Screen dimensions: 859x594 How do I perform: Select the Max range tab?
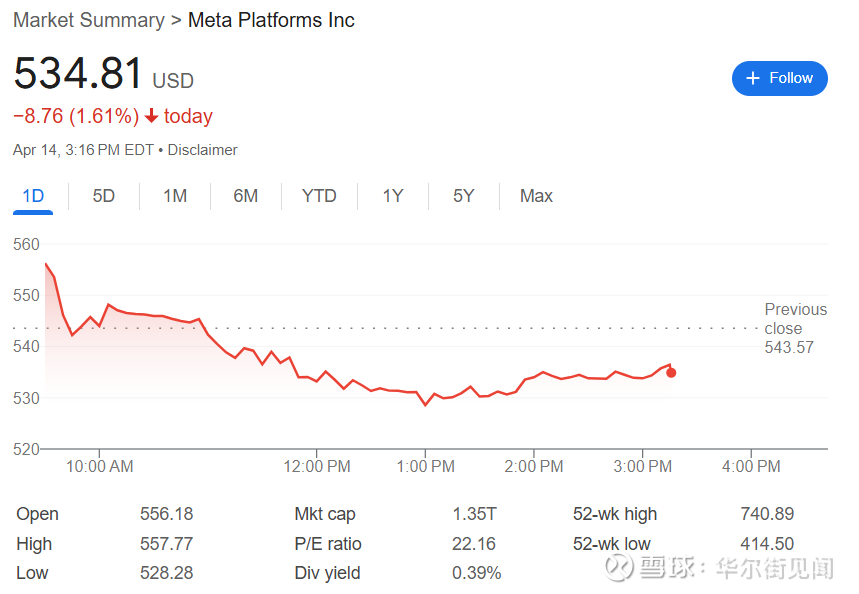tap(536, 196)
